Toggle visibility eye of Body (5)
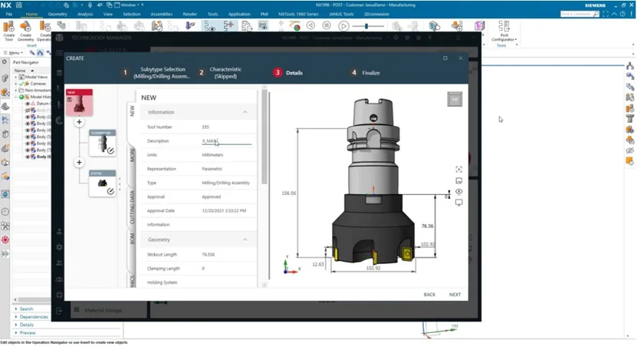 (28, 137)
